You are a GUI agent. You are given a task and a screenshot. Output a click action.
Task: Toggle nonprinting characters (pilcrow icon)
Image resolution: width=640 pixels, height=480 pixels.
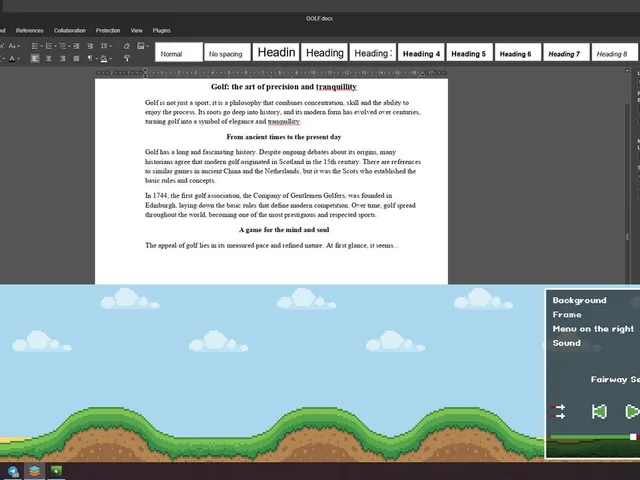pos(90,59)
